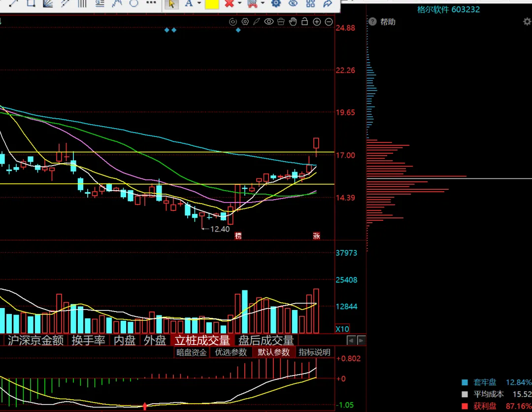Screen dimensions: 532x412
Task: Click the red up-arrow signal marker
Action: (144, 406)
